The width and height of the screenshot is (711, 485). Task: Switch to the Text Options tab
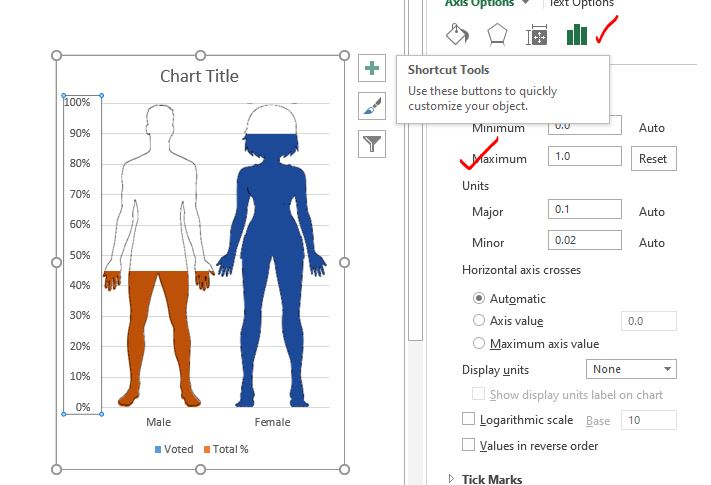point(582,3)
